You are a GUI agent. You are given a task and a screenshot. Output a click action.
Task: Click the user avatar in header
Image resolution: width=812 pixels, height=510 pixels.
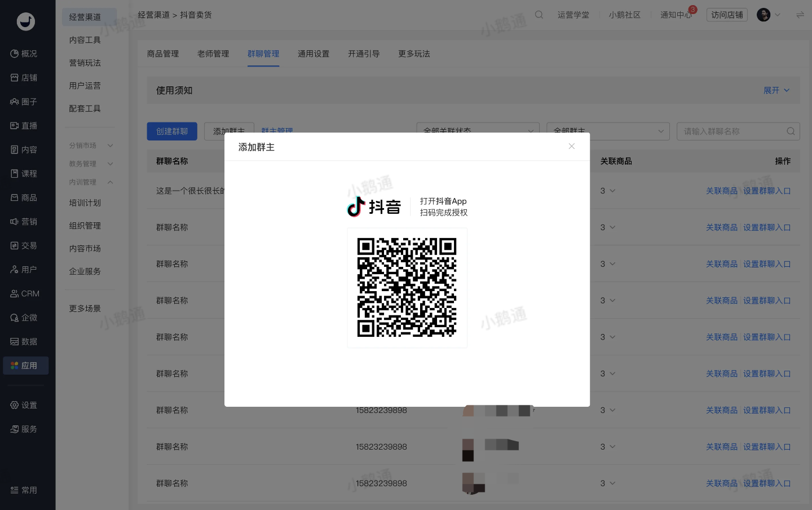tap(764, 15)
